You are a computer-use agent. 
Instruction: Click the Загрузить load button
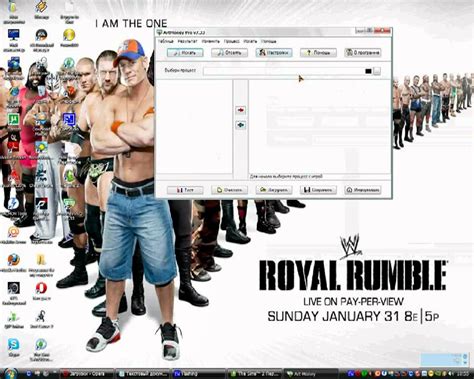[x=274, y=190]
